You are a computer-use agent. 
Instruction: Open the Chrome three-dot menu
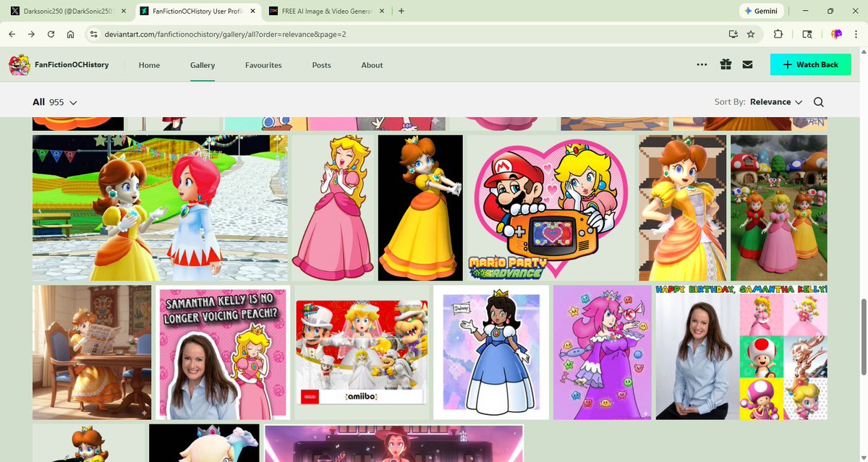[x=856, y=34]
